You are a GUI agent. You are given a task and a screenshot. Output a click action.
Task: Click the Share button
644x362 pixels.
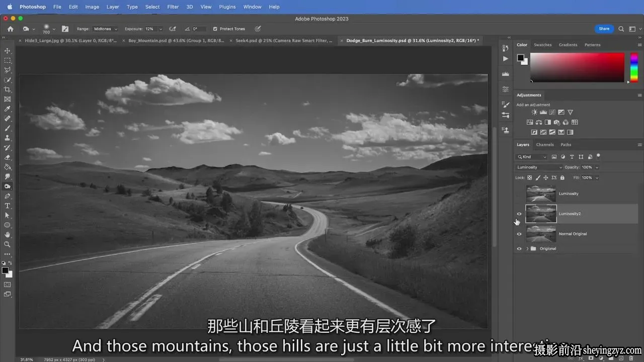604,29
